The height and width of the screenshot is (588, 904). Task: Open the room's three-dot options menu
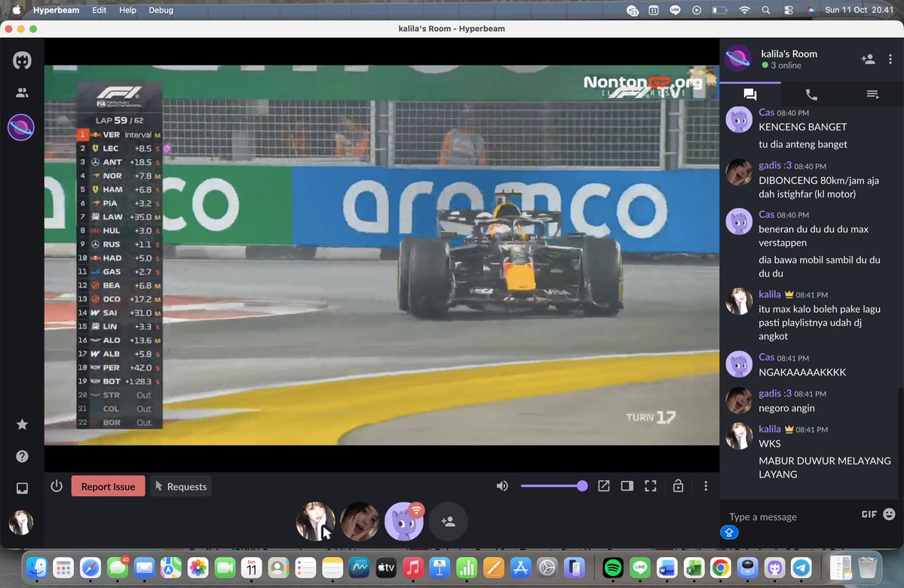tap(890, 59)
